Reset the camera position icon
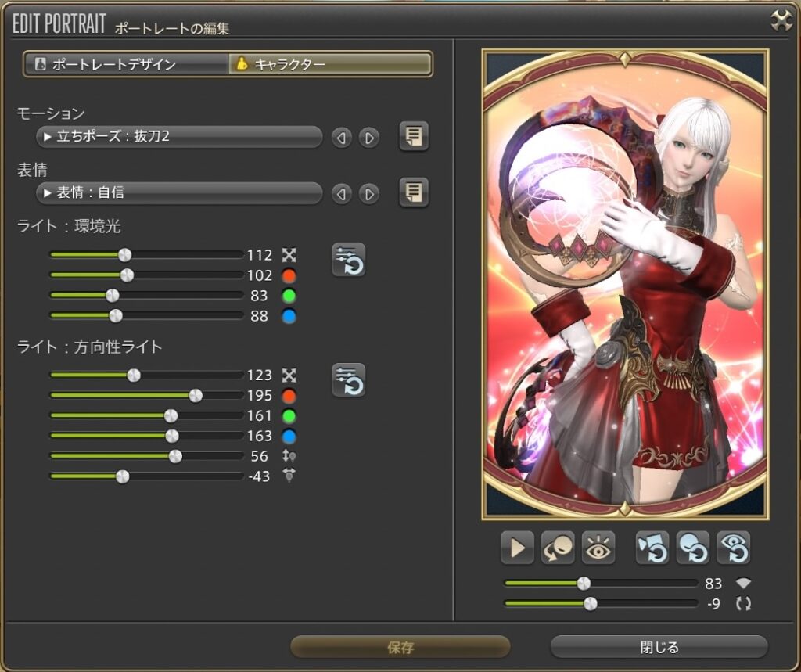This screenshot has height=672, width=801. click(652, 548)
